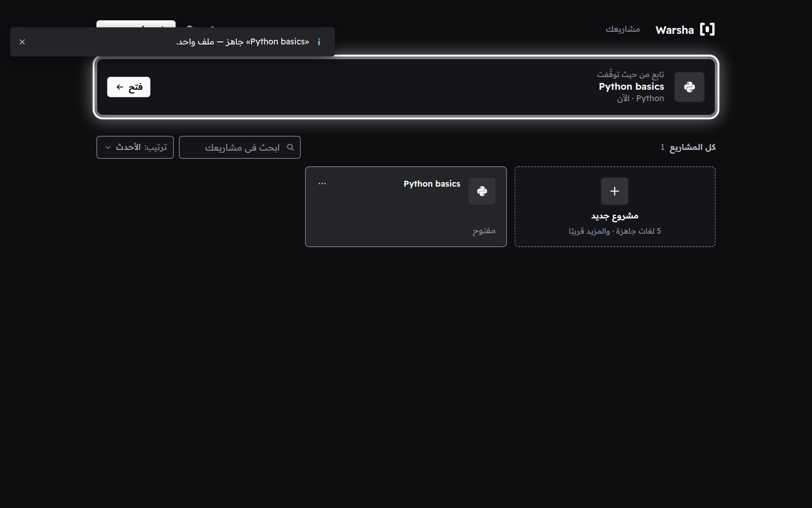
Task: Click the Python icon in continue banner
Action: (x=689, y=87)
